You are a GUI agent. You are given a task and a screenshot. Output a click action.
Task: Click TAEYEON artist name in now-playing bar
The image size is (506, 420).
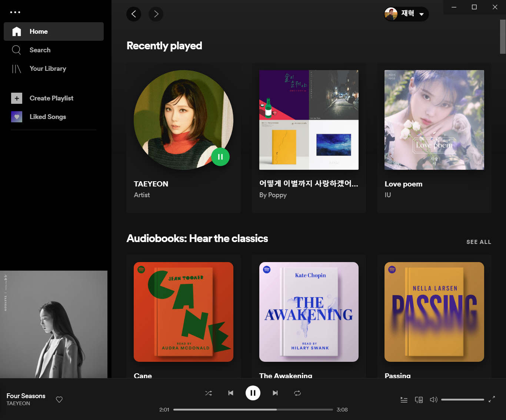tap(18, 404)
